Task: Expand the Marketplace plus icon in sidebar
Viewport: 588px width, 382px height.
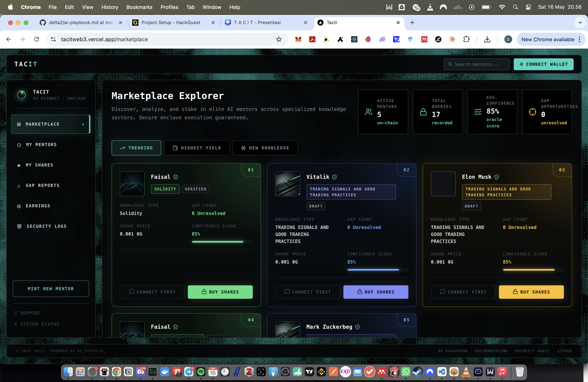Action: tap(83, 124)
